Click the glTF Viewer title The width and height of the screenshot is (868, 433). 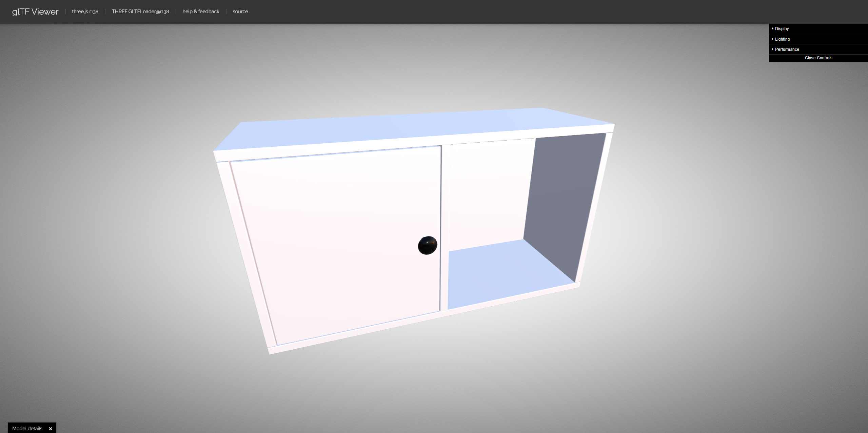pos(35,12)
